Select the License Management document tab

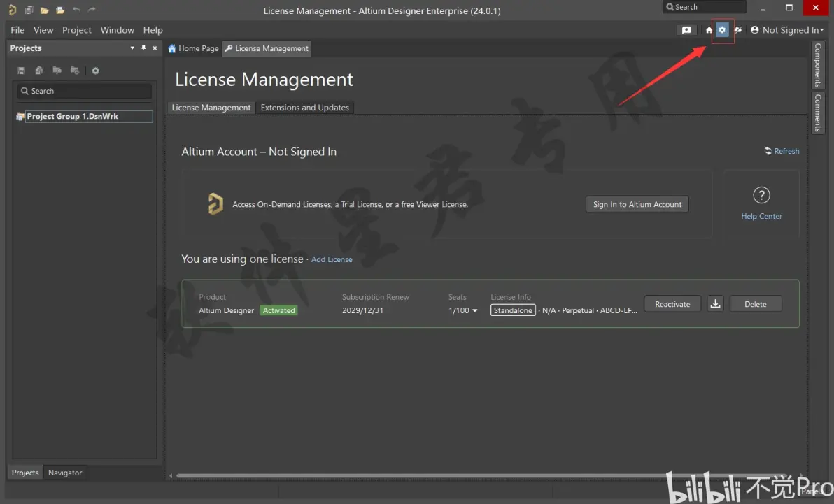click(266, 48)
